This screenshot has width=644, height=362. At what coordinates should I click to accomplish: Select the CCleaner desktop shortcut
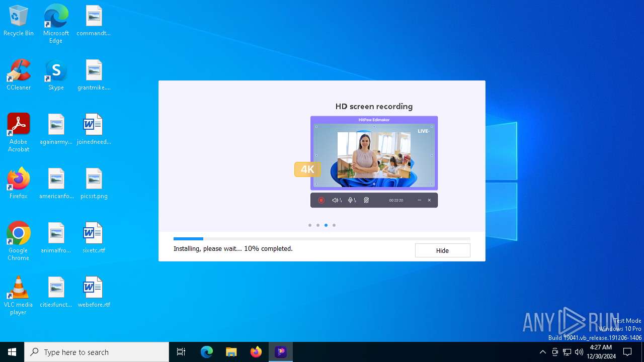click(x=19, y=75)
